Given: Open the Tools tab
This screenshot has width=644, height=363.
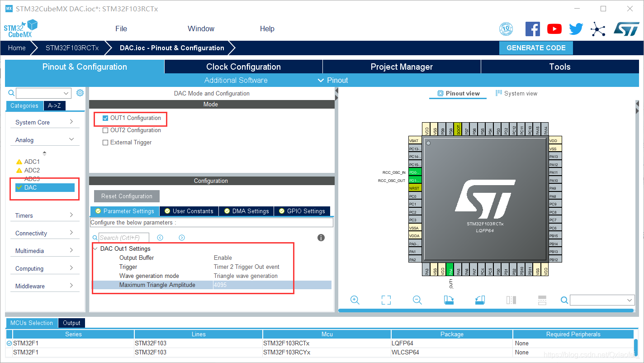Looking at the screenshot, I should pyautogui.click(x=560, y=67).
